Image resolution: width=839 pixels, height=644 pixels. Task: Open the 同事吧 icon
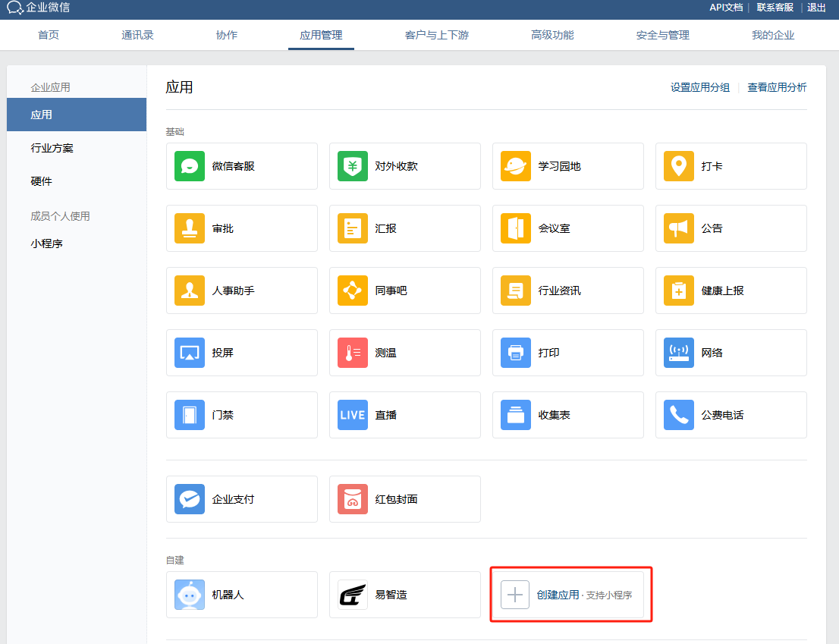click(353, 291)
